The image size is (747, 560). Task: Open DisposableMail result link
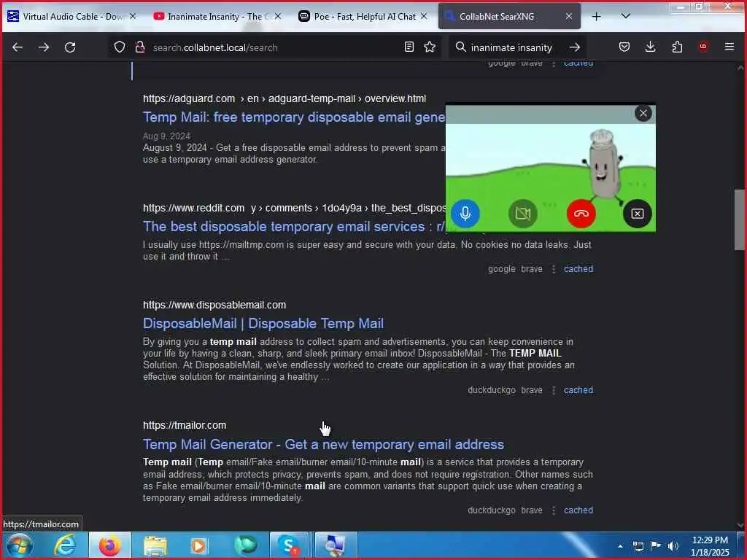(263, 323)
